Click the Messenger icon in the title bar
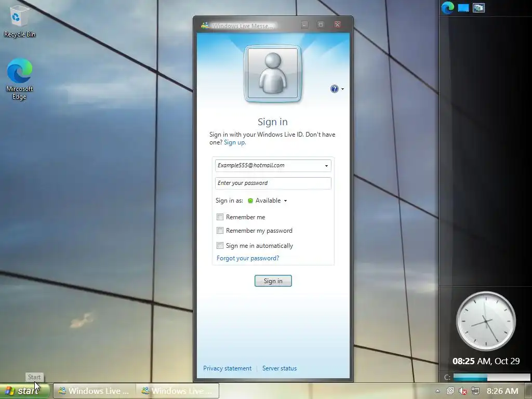Viewport: 532px width, 399px height. point(205,25)
